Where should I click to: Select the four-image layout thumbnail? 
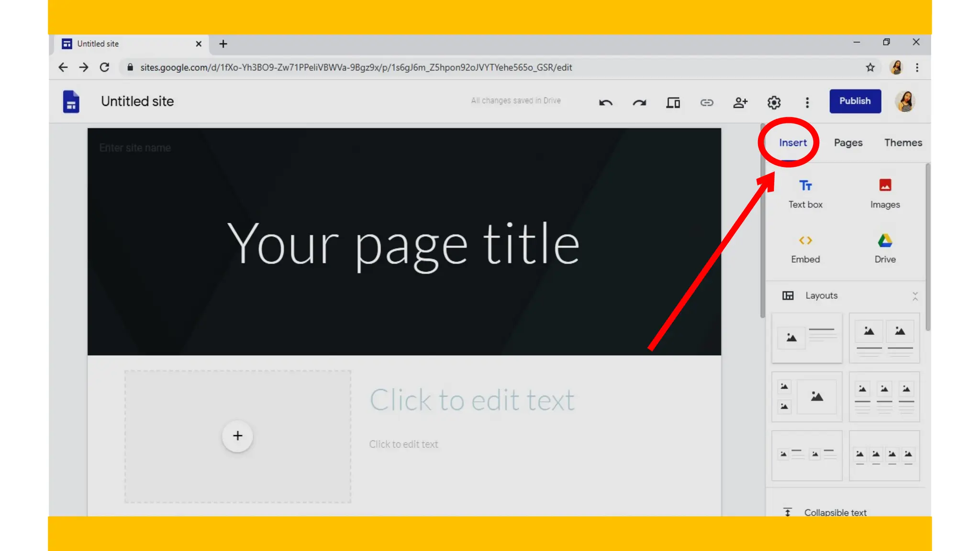coord(884,455)
